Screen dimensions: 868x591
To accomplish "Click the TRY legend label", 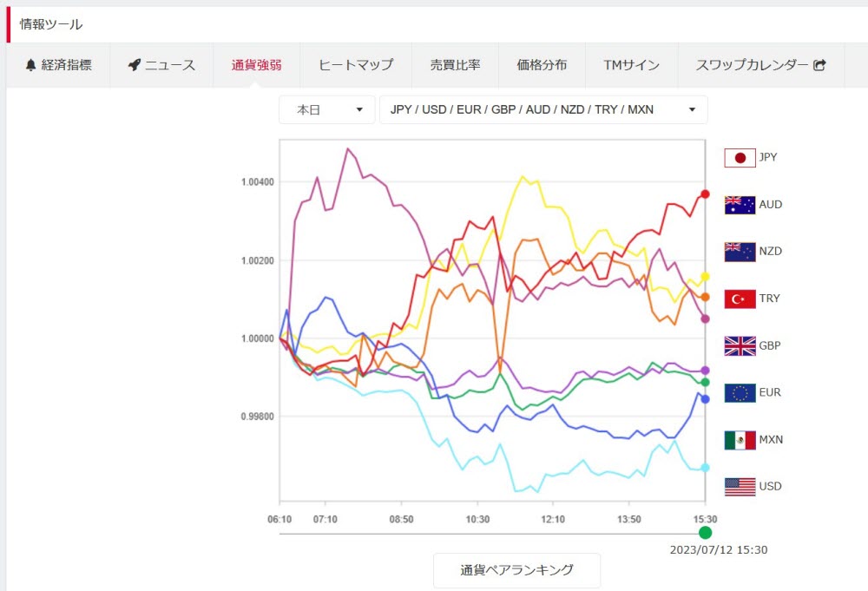I will (x=769, y=299).
